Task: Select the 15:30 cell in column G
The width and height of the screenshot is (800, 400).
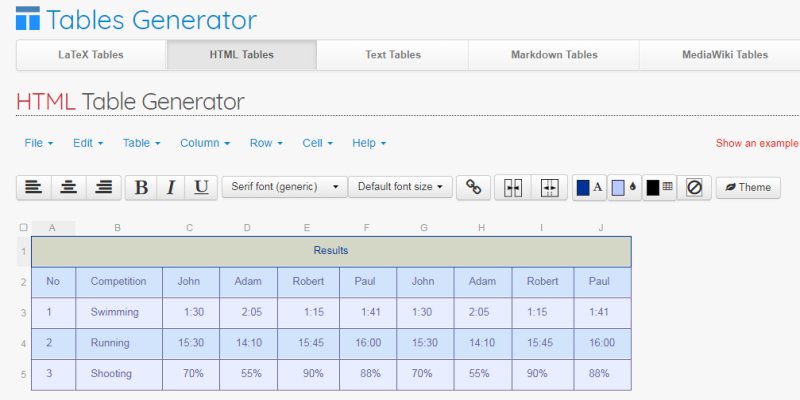Action: tap(425, 344)
